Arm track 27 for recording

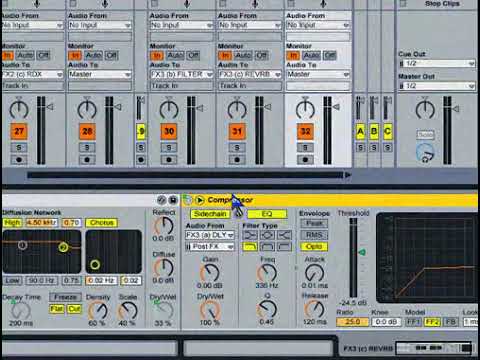pos(19,160)
